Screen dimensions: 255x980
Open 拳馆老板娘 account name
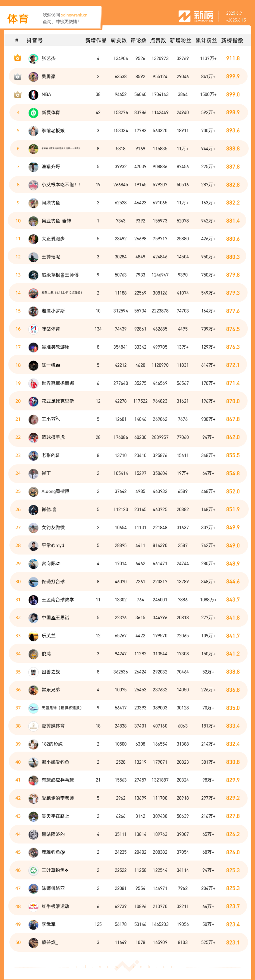(x=53, y=131)
